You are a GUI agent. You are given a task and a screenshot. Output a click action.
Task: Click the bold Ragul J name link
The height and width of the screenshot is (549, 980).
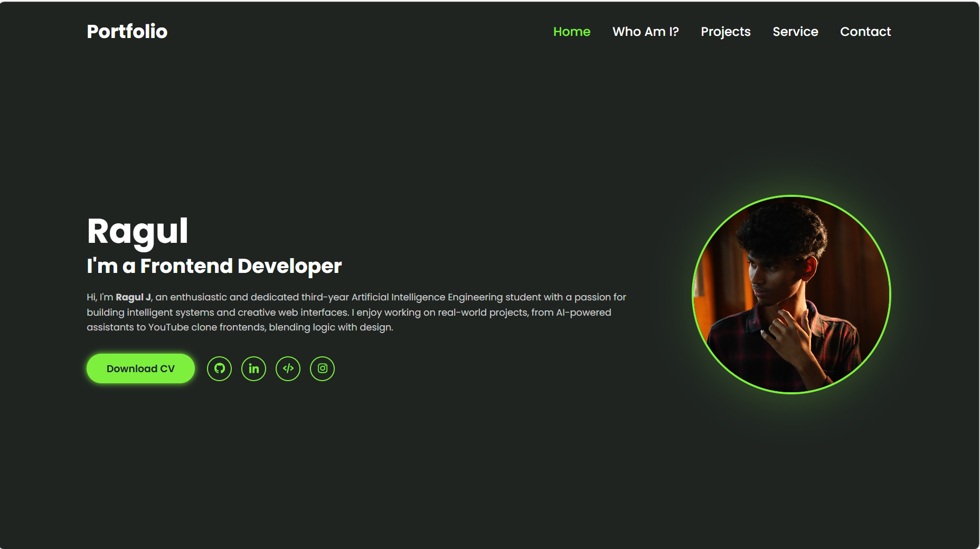134,297
